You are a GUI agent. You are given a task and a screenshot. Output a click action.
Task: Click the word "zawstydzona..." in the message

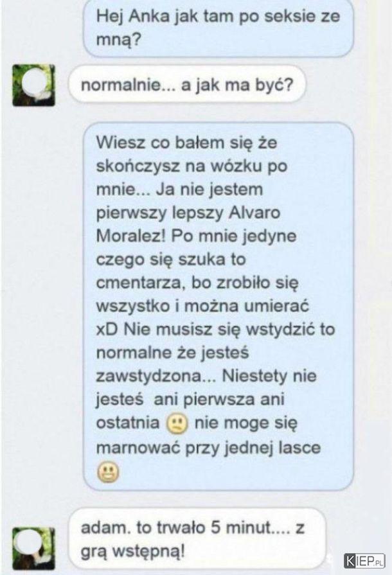pyautogui.click(x=156, y=376)
